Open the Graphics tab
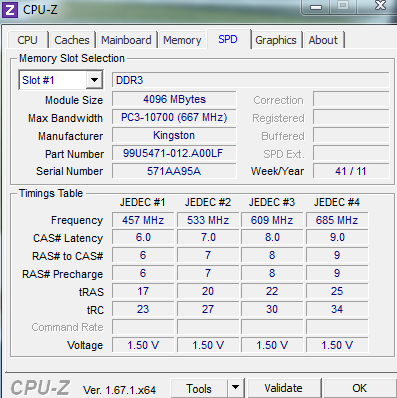Image resolution: width=397 pixels, height=398 pixels. pos(276,40)
